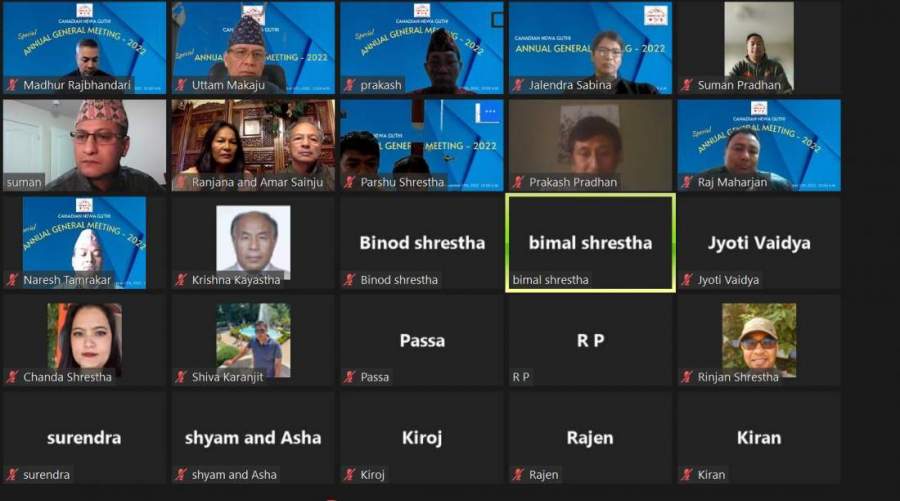
Task: Select Shiva Karanjit profile photo tile
Action: [x=253, y=340]
